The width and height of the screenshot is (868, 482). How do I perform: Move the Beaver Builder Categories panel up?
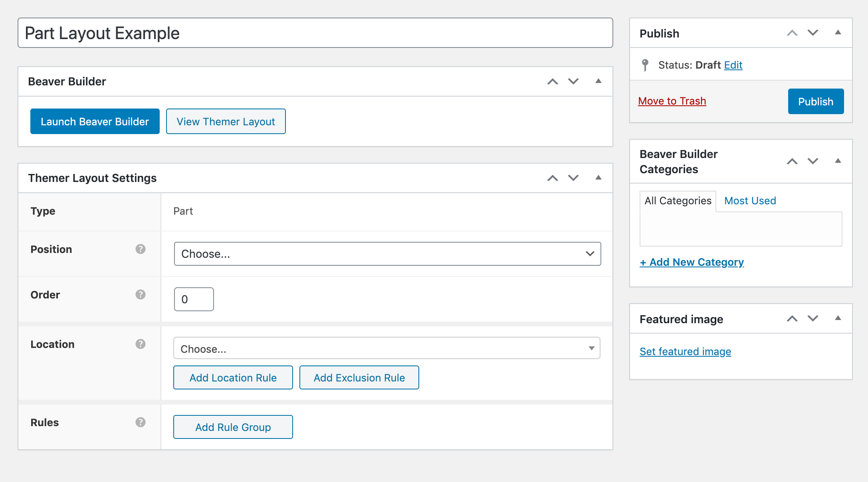792,161
